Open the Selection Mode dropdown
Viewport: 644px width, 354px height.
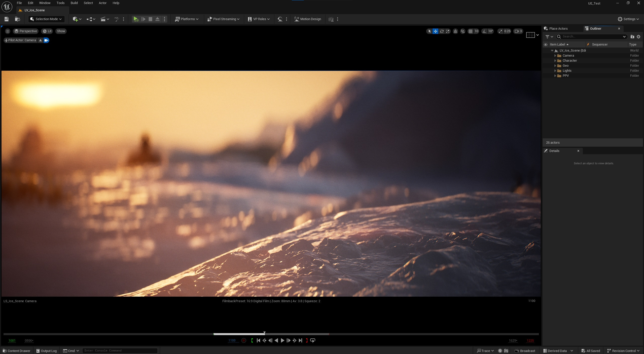pyautogui.click(x=47, y=19)
